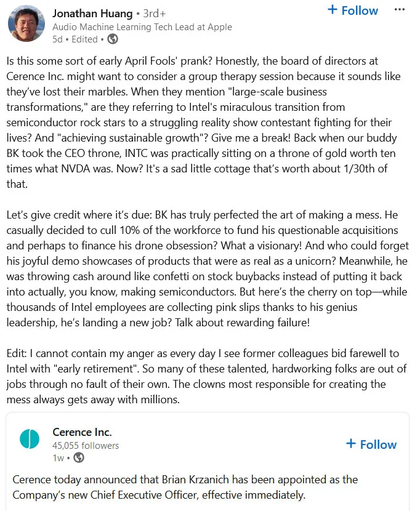Viewport: 420px width, 511px height.
Task: Click the Jonathan Huang name link
Action: click(x=92, y=14)
